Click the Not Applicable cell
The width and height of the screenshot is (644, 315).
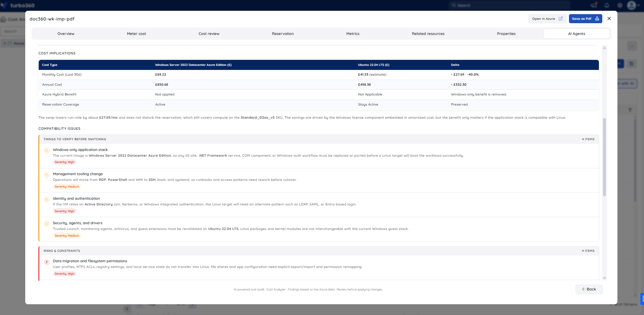pos(370,94)
